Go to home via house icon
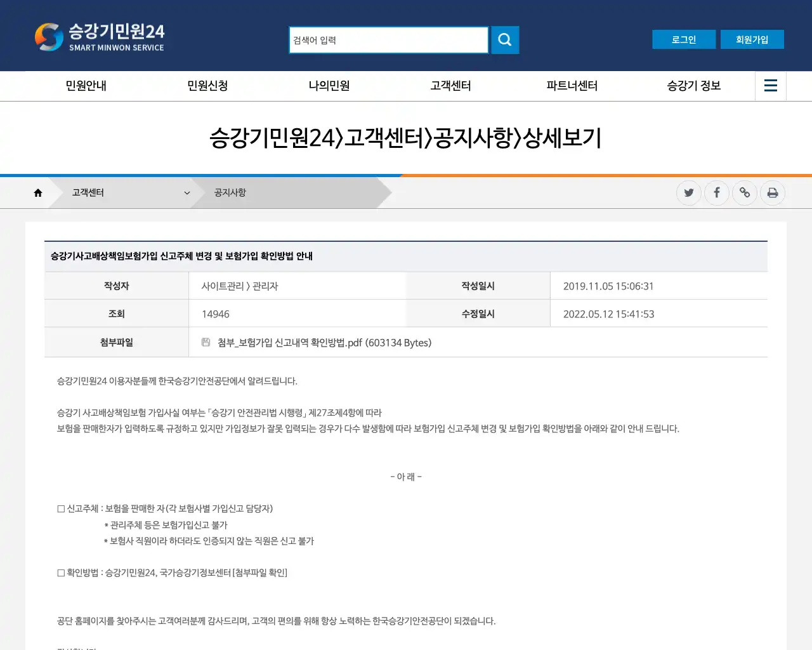Viewport: 812px width, 650px height. coord(38,193)
